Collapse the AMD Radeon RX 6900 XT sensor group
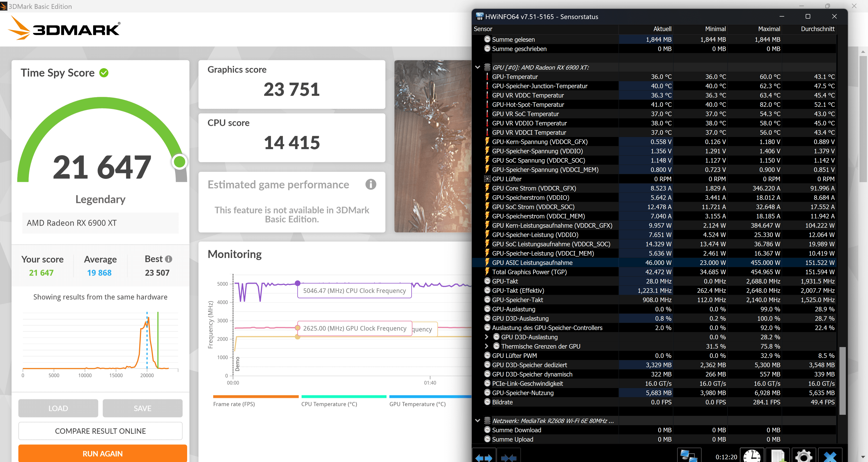The height and width of the screenshot is (462, 868). pyautogui.click(x=477, y=67)
